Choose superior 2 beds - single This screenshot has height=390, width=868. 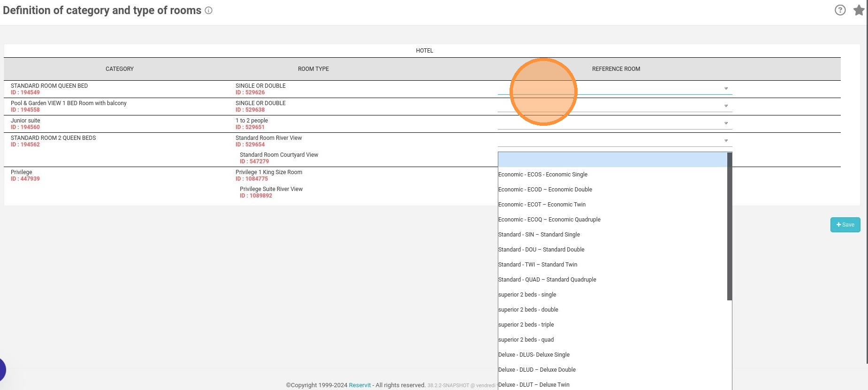(612, 295)
